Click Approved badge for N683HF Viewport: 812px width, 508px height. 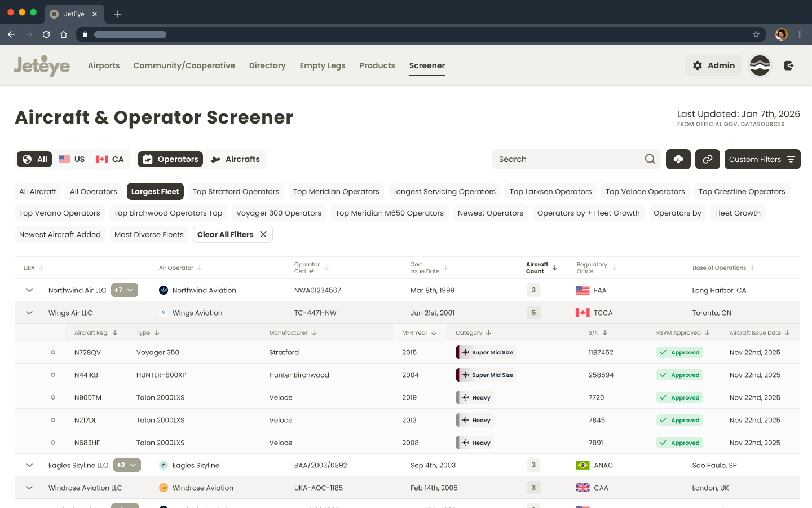(x=679, y=443)
